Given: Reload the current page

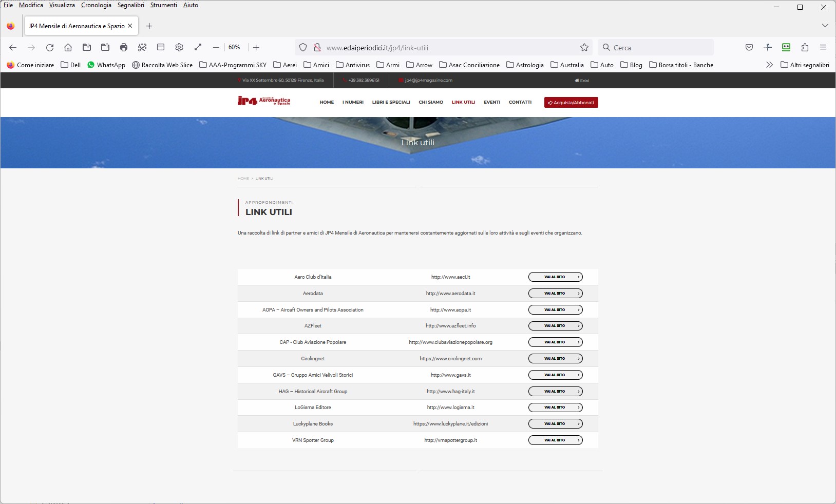Looking at the screenshot, I should pos(50,47).
